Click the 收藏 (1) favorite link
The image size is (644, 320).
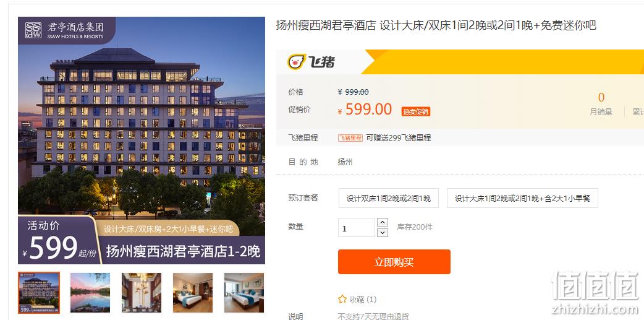coord(357,300)
